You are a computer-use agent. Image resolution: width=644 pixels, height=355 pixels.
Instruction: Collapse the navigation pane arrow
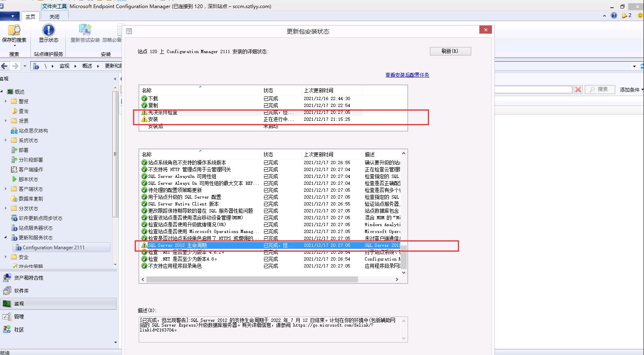tap(115, 79)
